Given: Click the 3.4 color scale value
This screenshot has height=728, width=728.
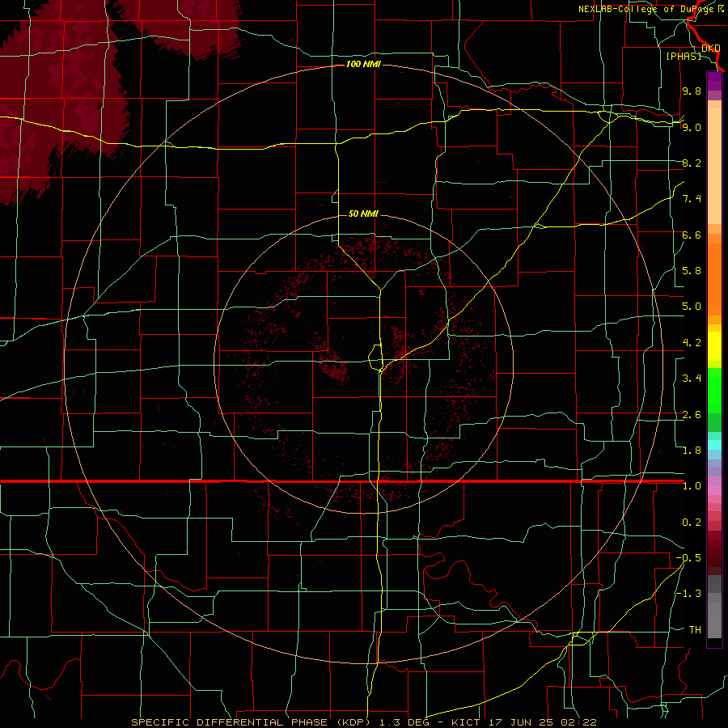Looking at the screenshot, I should tap(692, 379).
